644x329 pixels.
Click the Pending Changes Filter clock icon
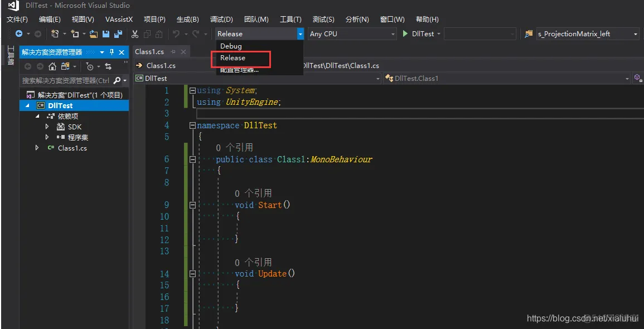[90, 66]
